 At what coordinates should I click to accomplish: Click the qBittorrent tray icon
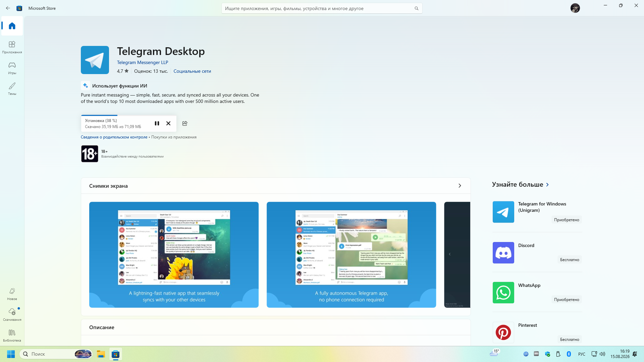526,354
